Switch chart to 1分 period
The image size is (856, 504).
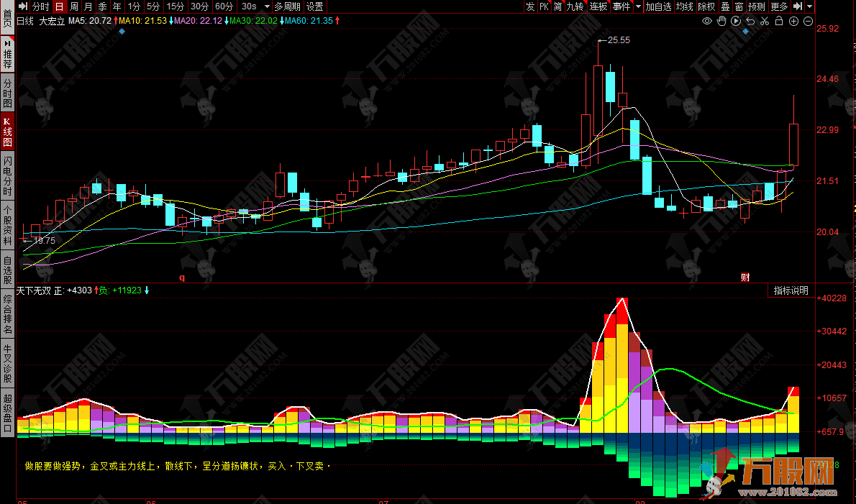point(134,6)
